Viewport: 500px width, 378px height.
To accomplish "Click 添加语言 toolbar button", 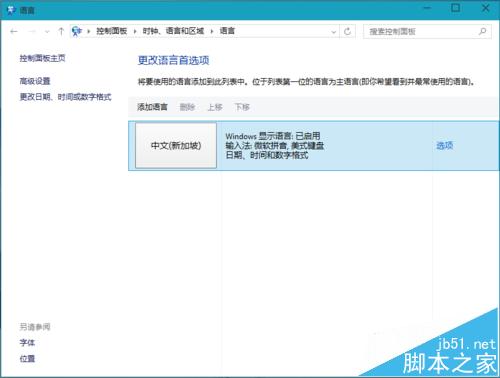I will [x=152, y=107].
